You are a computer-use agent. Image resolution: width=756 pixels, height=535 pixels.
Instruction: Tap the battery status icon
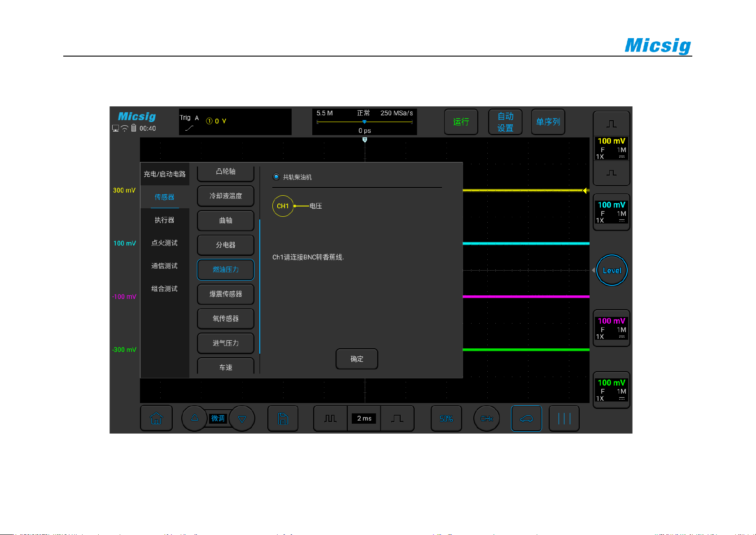134,128
